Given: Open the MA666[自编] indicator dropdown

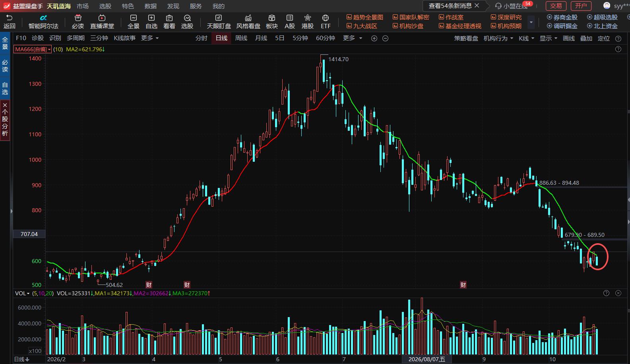Looking at the screenshot, I should (x=33, y=49).
